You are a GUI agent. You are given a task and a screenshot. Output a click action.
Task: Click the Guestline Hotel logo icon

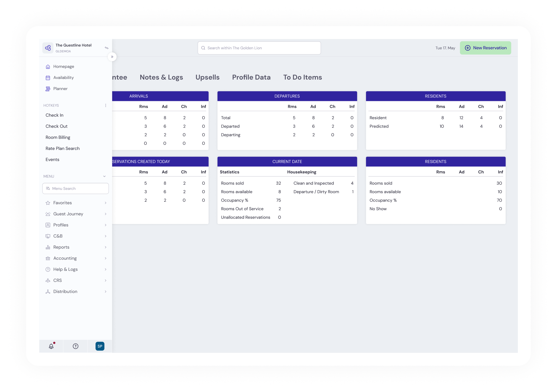(48, 48)
